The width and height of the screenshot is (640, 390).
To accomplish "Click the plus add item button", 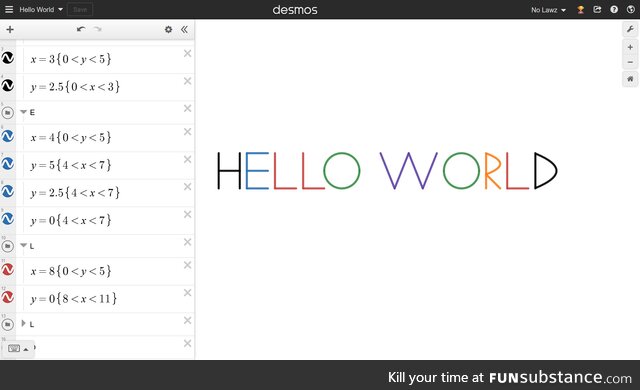I will [10, 29].
